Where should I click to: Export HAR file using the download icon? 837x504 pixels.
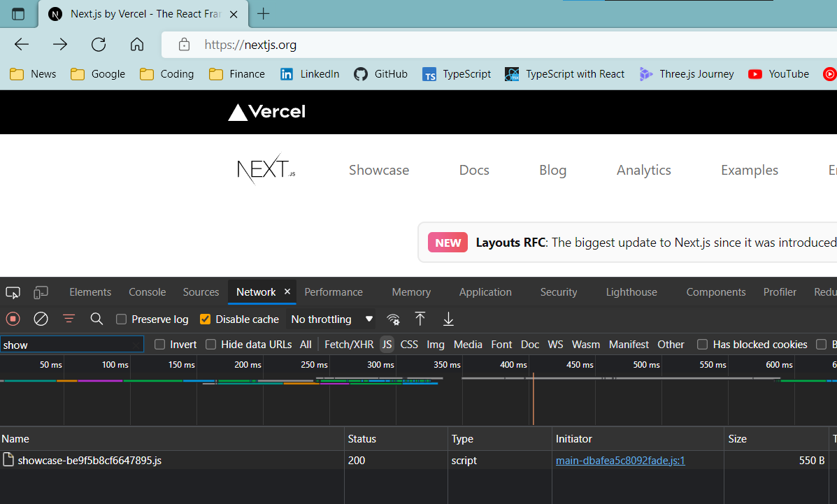tap(448, 319)
